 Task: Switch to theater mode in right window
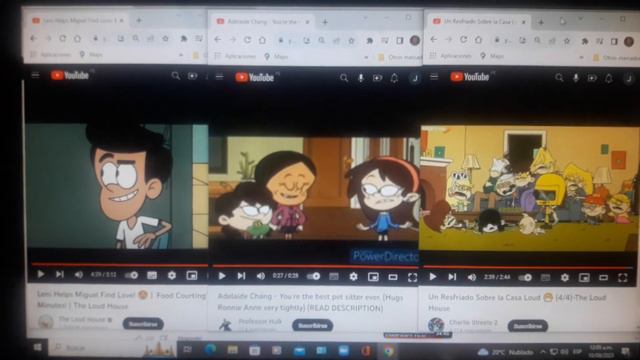(x=604, y=278)
